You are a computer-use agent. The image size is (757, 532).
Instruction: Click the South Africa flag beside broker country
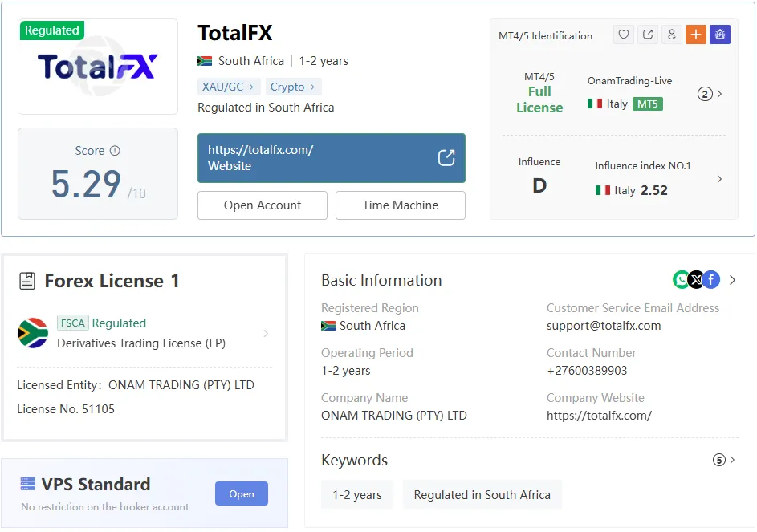click(205, 61)
